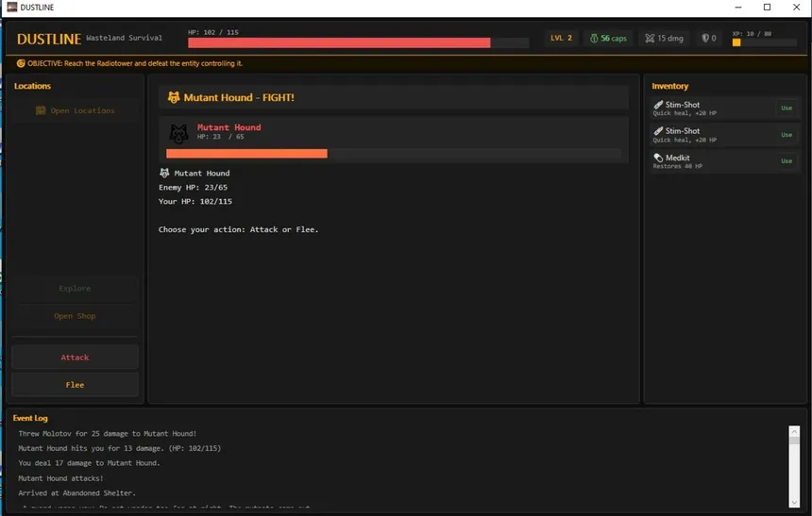Image resolution: width=812 pixels, height=516 pixels.
Task: Click the Medkit pill icon
Action: (x=658, y=158)
